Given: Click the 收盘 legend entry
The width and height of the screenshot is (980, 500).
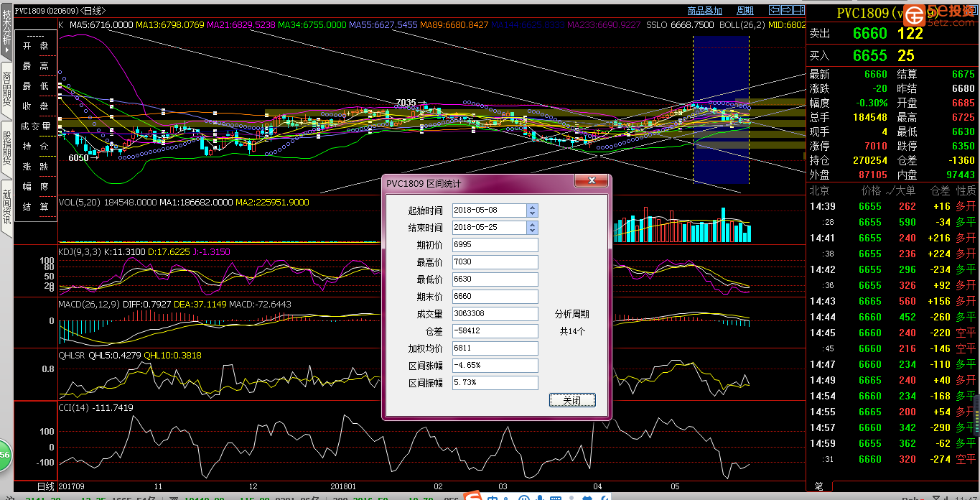Looking at the screenshot, I should 35,106.
